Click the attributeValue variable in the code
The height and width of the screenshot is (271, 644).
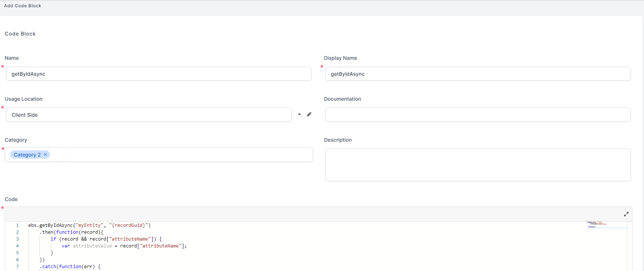point(92,246)
